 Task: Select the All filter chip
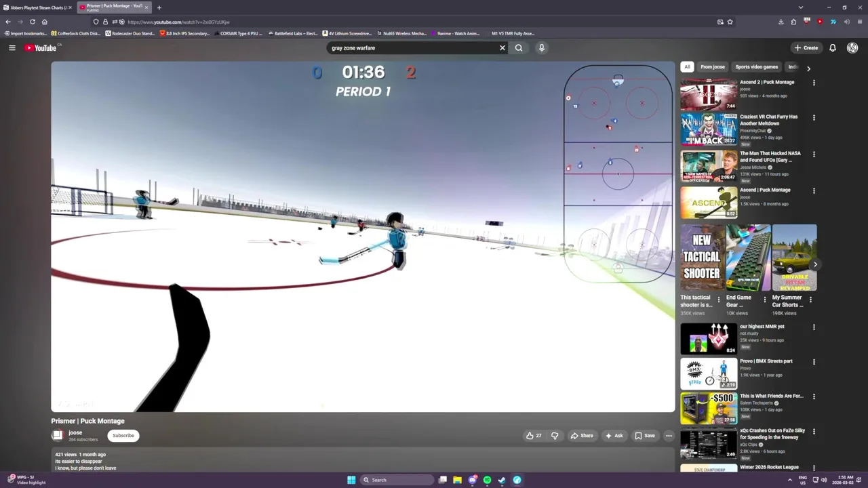pos(687,67)
